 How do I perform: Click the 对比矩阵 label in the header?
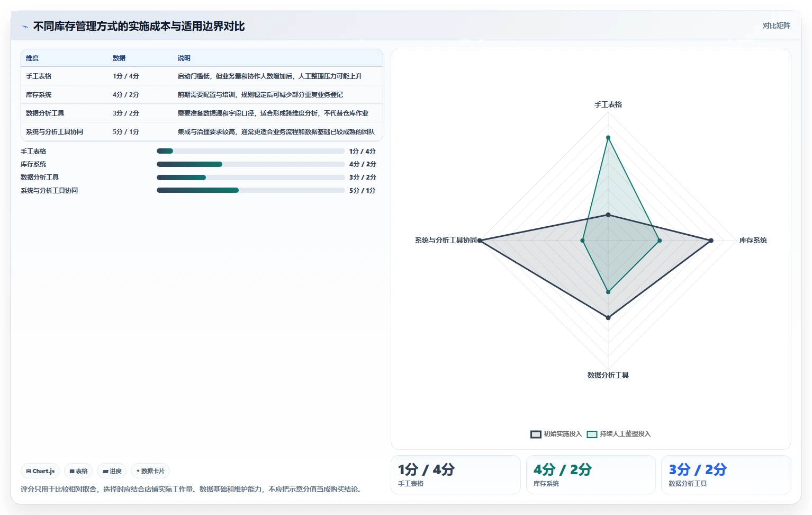pos(776,25)
